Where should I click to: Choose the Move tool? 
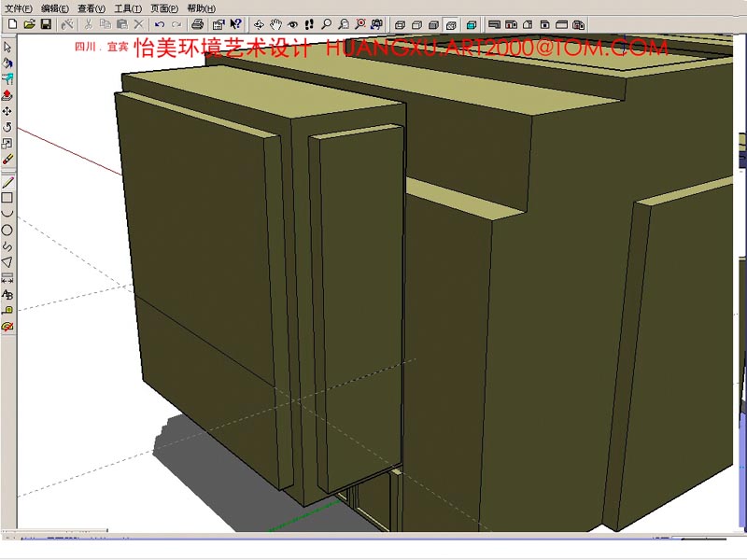tap(7, 111)
